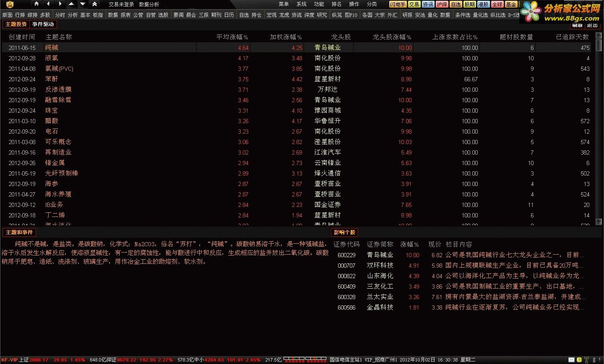Click leading stock 豫园商城
The image size is (604, 364).
pyautogui.click(x=328, y=111)
